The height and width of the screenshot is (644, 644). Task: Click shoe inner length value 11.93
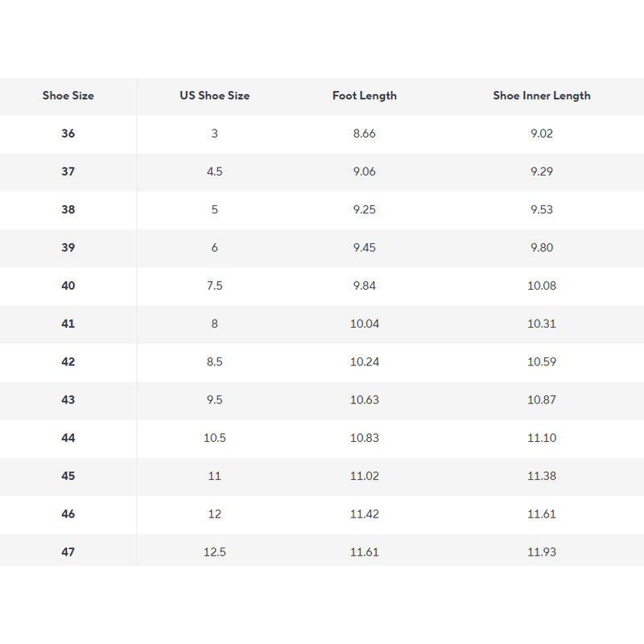point(542,552)
